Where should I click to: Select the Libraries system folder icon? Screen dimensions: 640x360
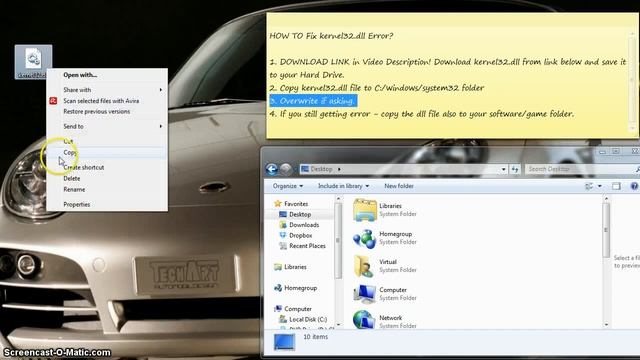364,210
